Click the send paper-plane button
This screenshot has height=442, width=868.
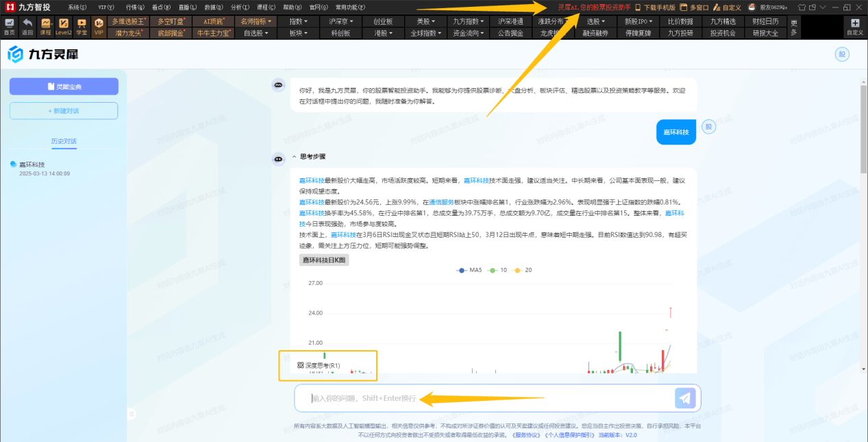point(685,397)
